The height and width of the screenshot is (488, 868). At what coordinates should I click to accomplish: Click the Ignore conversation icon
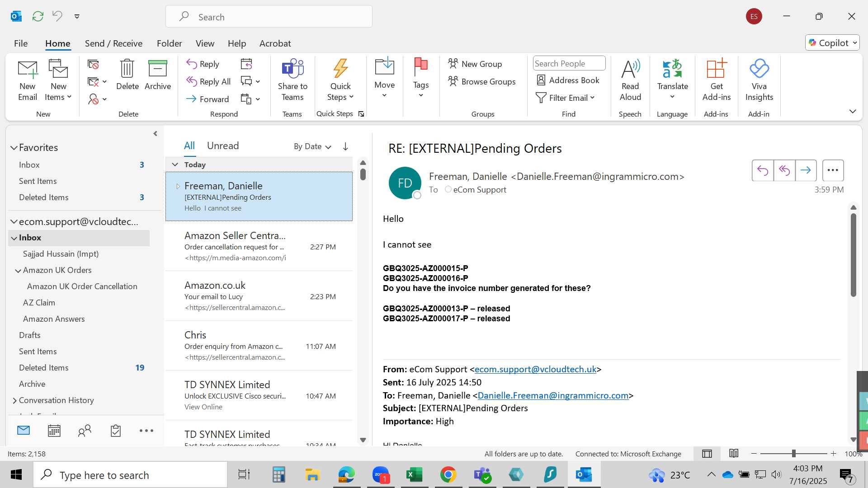click(93, 65)
